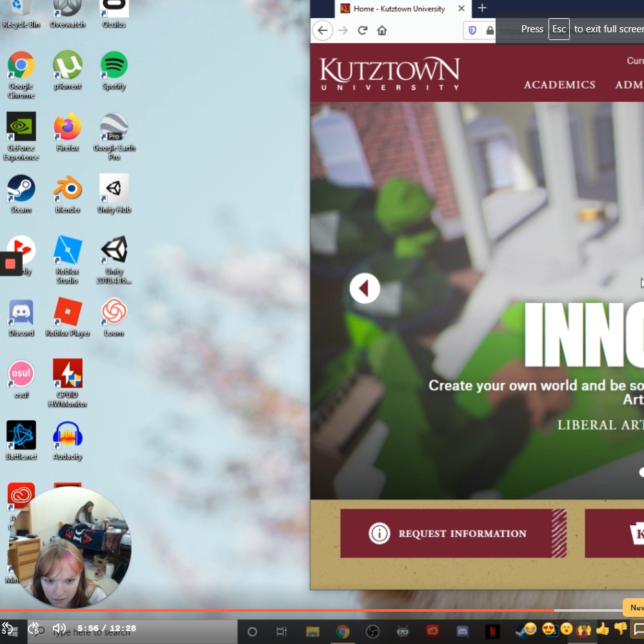The height and width of the screenshot is (644, 644).
Task: Go to the browser home page
Action: pos(382,30)
